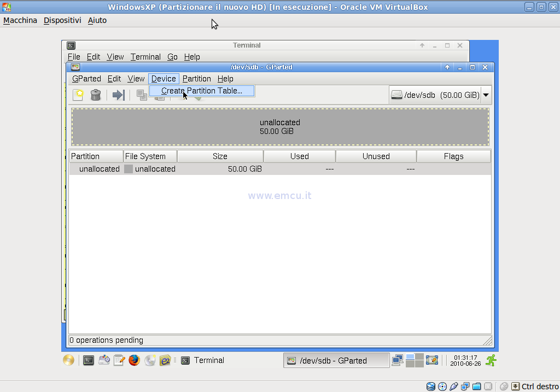
Task: Click the Copy partition toolbar icon
Action: (142, 95)
